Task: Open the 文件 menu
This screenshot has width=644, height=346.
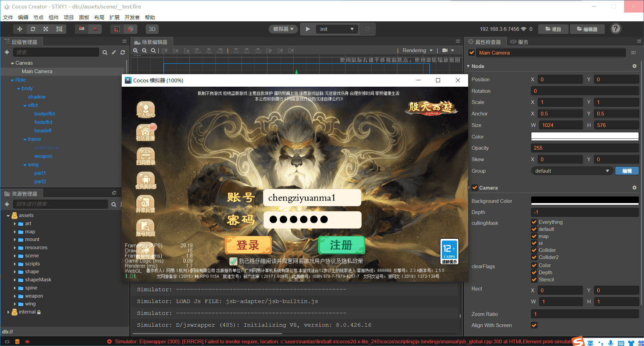Action: (8, 17)
